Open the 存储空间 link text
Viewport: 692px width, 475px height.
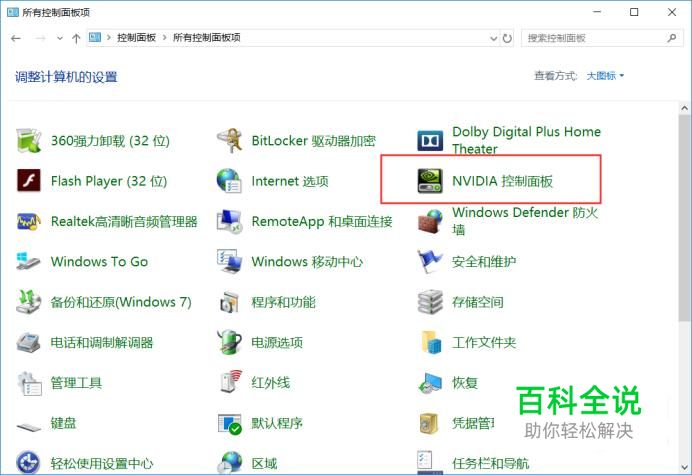pos(478,302)
